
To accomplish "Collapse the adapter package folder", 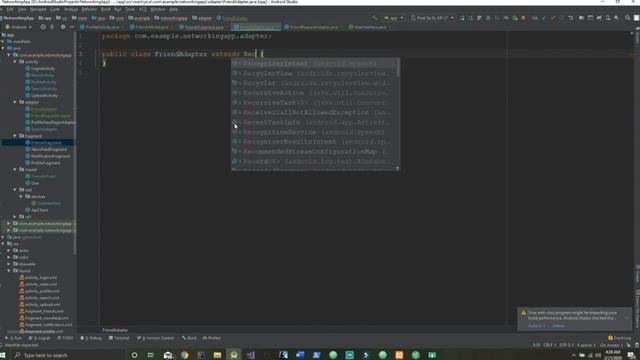I will 15,102.
